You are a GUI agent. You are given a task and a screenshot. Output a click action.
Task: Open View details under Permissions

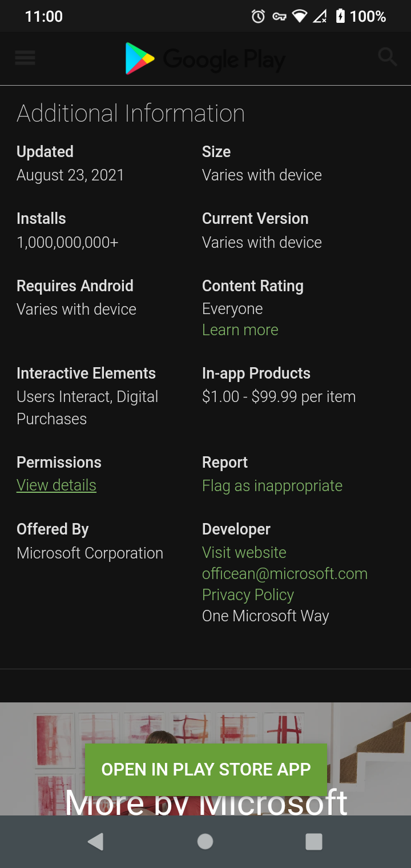click(57, 485)
